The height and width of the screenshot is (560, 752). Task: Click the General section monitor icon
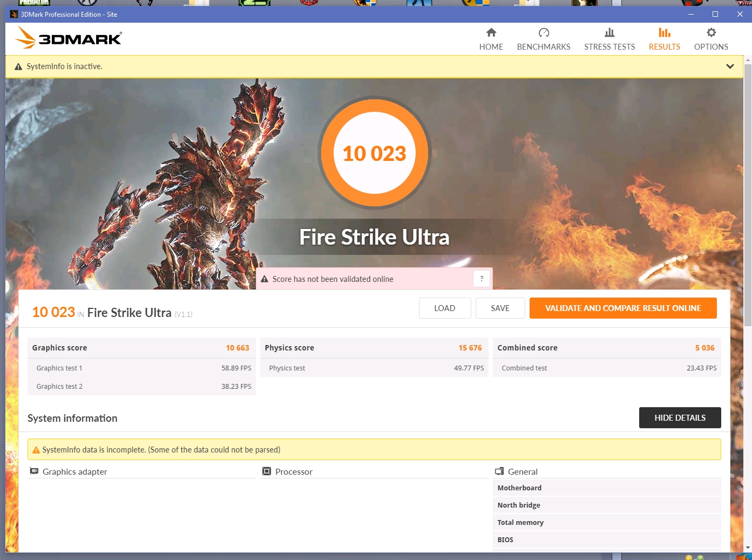pyautogui.click(x=499, y=471)
